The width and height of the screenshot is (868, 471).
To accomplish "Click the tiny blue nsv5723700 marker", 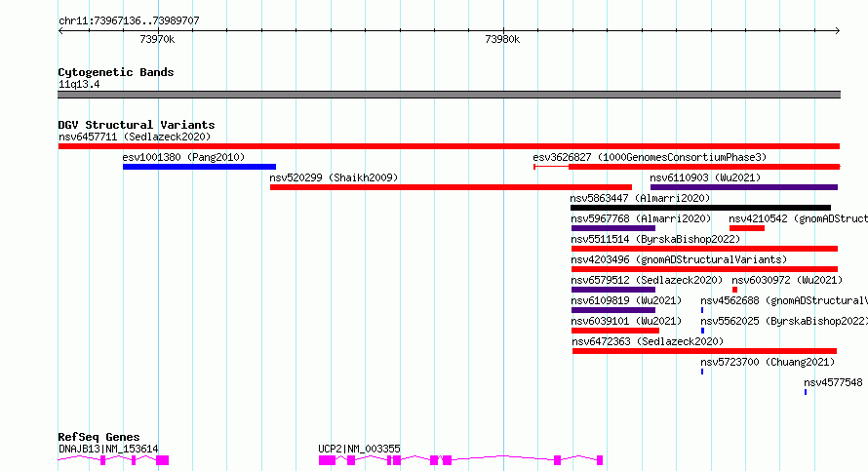I will click(702, 372).
